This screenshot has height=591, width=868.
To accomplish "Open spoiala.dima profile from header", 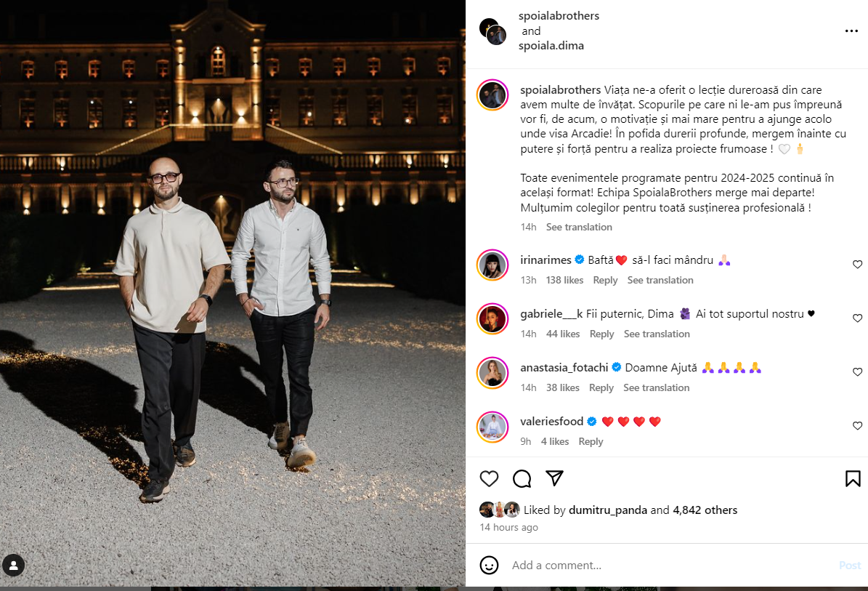I will pyautogui.click(x=551, y=45).
